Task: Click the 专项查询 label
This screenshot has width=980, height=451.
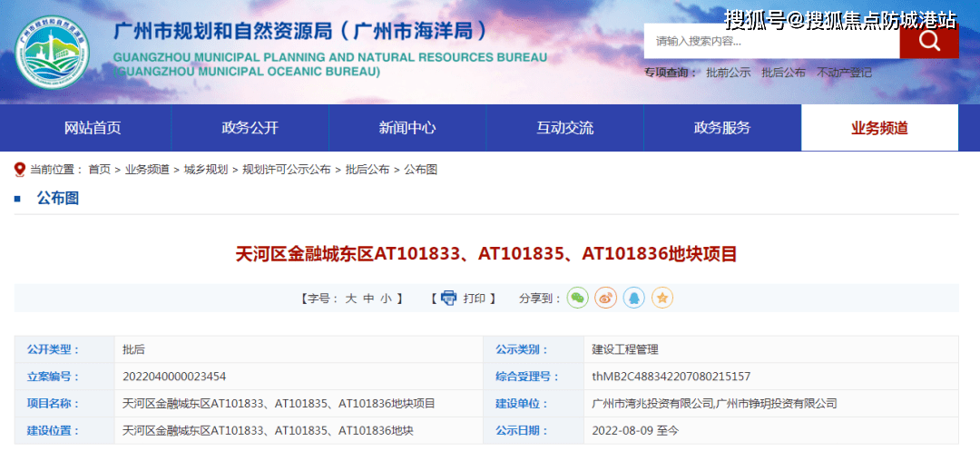Action: (670, 73)
